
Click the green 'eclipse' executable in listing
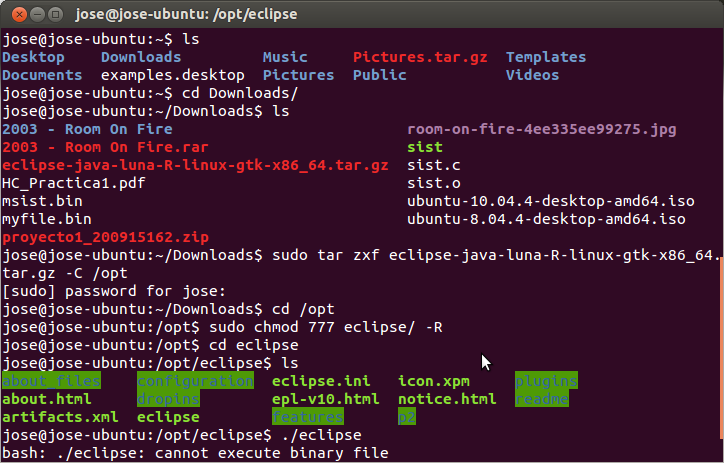point(168,417)
